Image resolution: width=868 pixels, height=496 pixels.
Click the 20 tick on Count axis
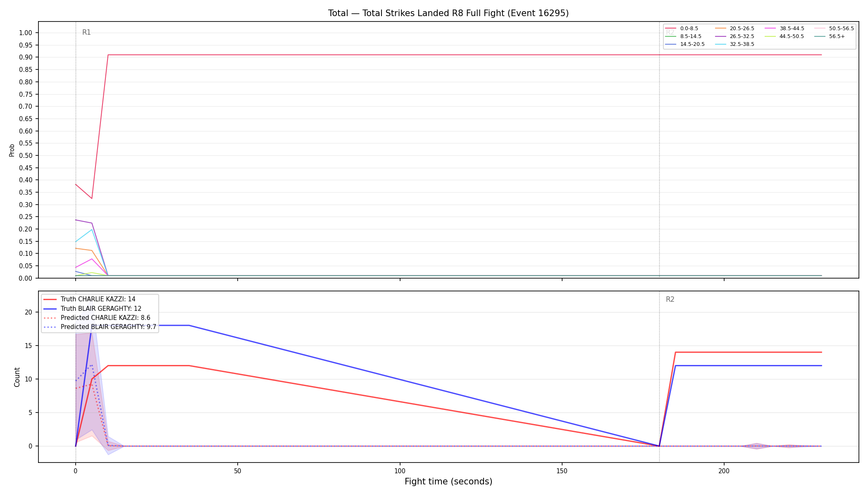29,312
